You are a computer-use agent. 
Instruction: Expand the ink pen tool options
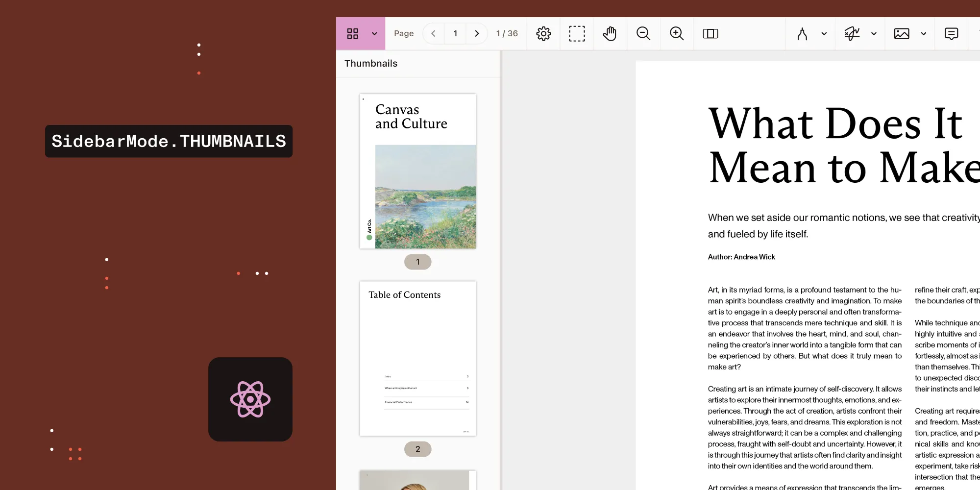(824, 34)
